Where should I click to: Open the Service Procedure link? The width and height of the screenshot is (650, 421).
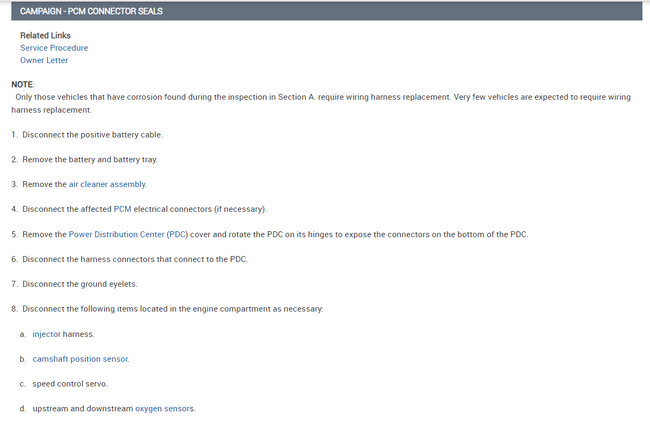tap(54, 48)
